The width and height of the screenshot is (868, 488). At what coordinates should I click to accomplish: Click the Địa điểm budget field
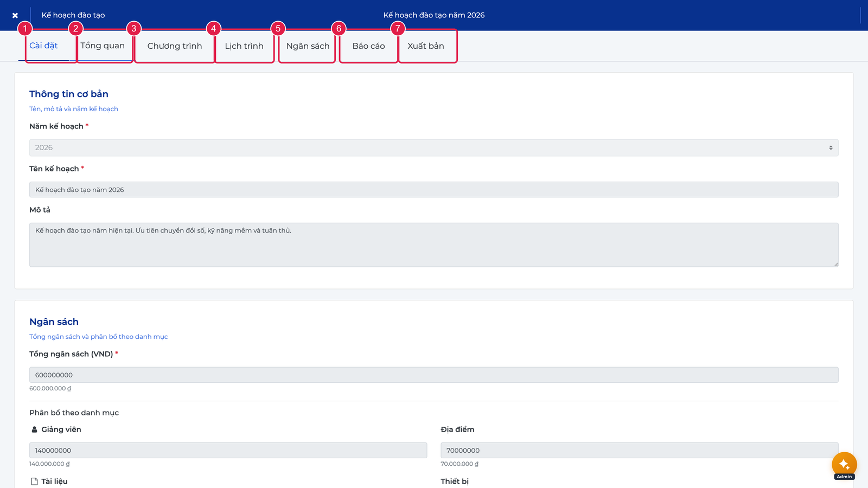(x=640, y=450)
